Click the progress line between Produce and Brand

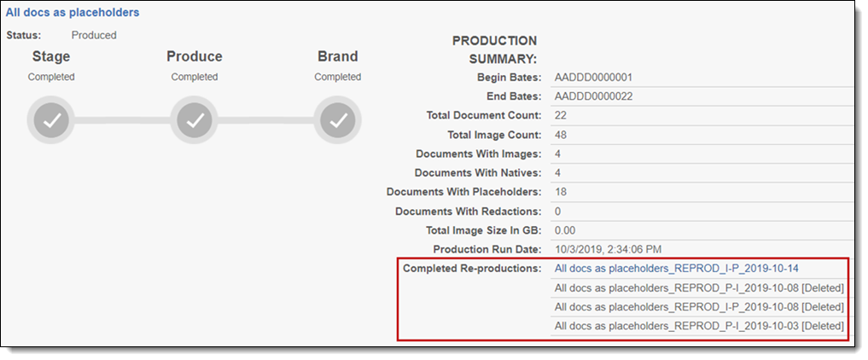[266, 121]
